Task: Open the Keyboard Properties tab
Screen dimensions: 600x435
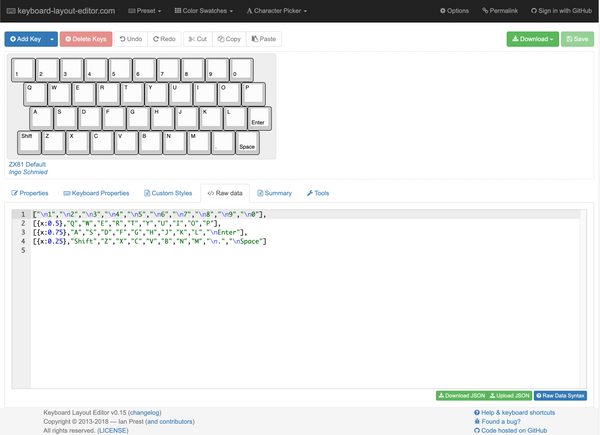Action: (96, 192)
